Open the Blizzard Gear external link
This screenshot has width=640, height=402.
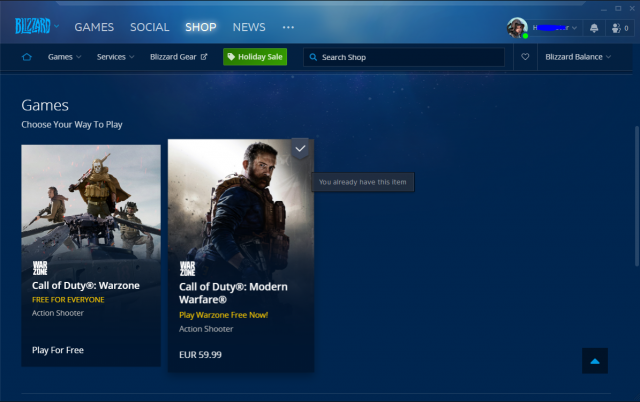click(x=178, y=57)
